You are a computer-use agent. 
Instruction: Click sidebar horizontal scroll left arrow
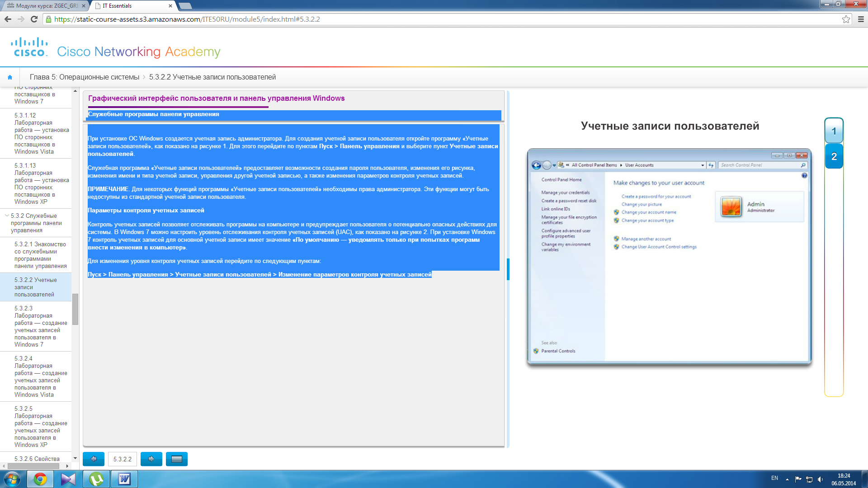click(4, 466)
